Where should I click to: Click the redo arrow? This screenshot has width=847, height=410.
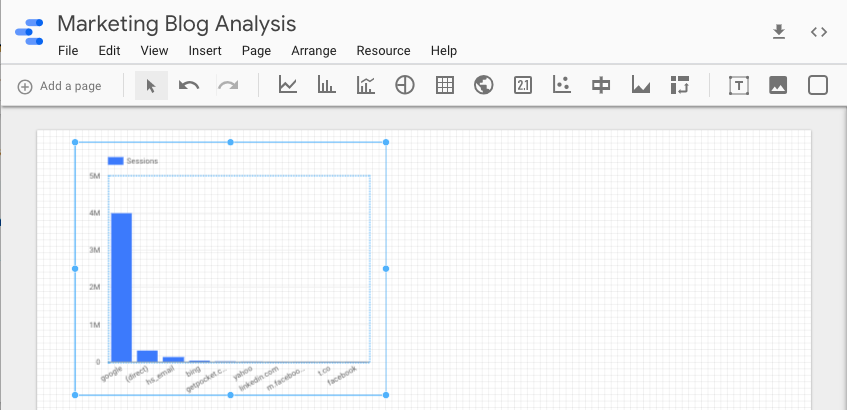pos(228,86)
